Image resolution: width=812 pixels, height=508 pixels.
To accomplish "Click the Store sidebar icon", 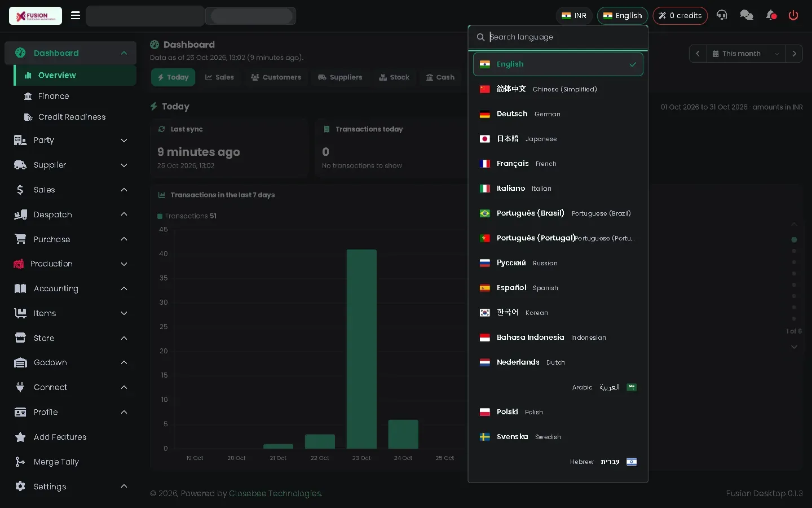I will 20,338.
